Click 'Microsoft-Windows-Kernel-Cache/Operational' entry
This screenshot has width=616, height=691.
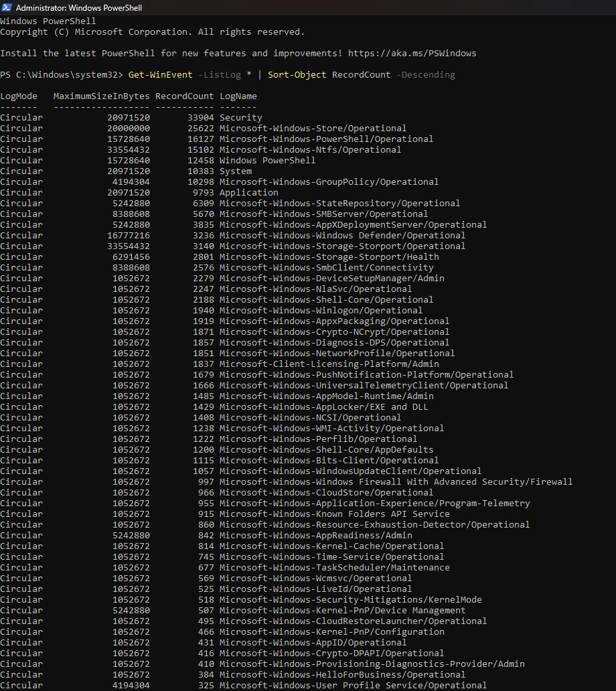[x=331, y=546]
